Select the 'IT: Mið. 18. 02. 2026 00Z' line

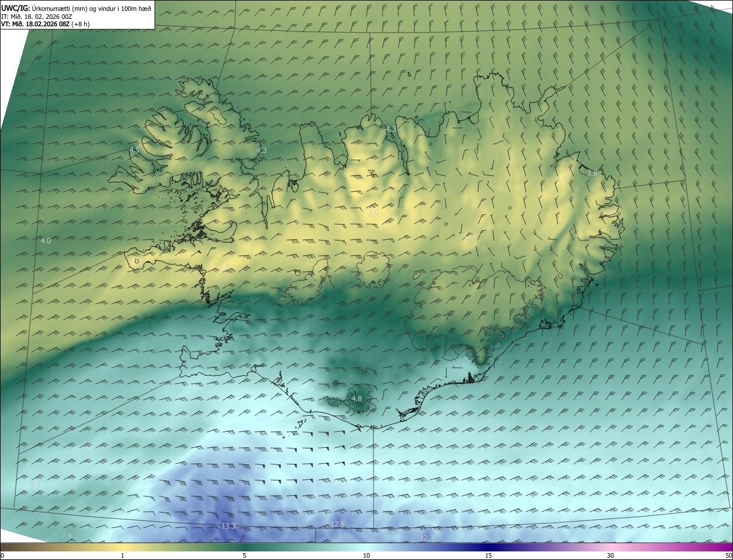pyautogui.click(x=37, y=16)
